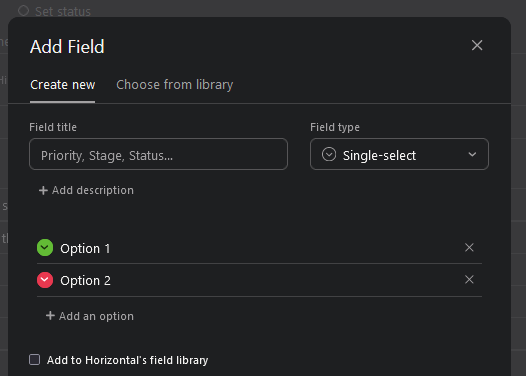The height and width of the screenshot is (376, 526).
Task: Open the green color picker for Option 1
Action: point(45,248)
